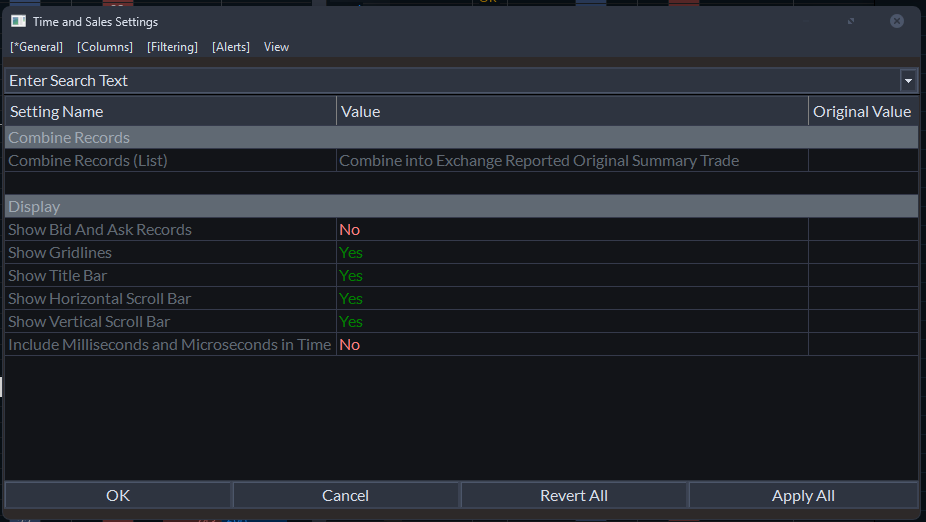Toggle Include Milliseconds and Microseconds value
Image resolution: width=926 pixels, height=522 pixels.
click(350, 345)
